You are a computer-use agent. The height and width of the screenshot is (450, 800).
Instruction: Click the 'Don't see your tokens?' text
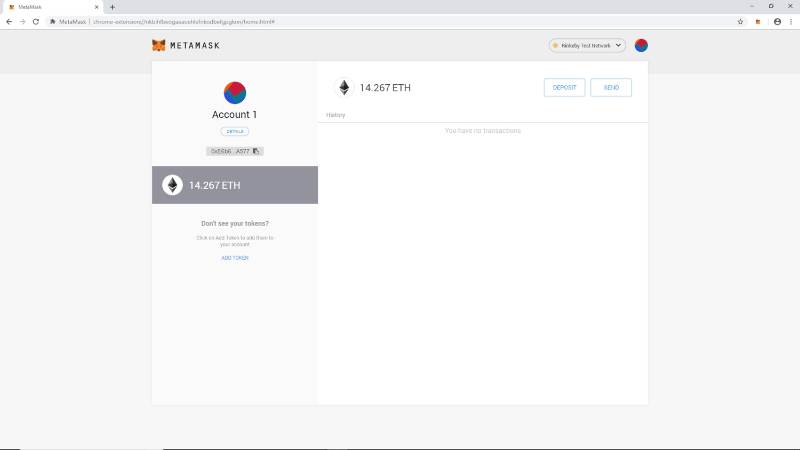(235, 223)
